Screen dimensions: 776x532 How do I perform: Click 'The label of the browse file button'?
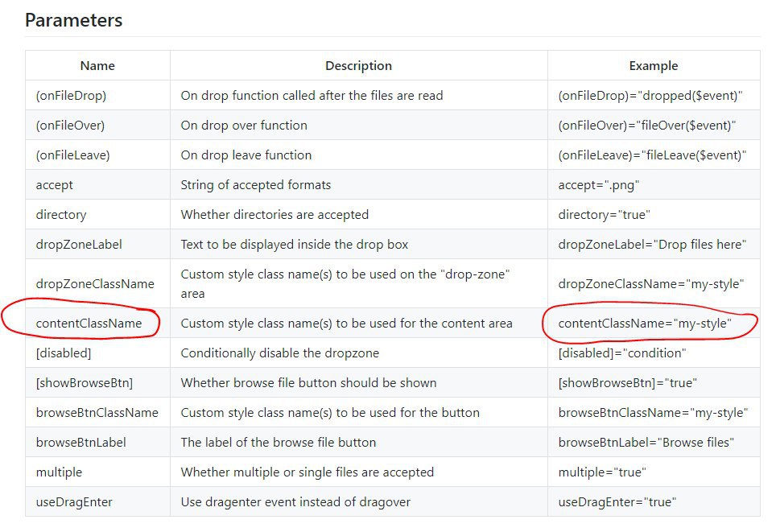tap(279, 443)
